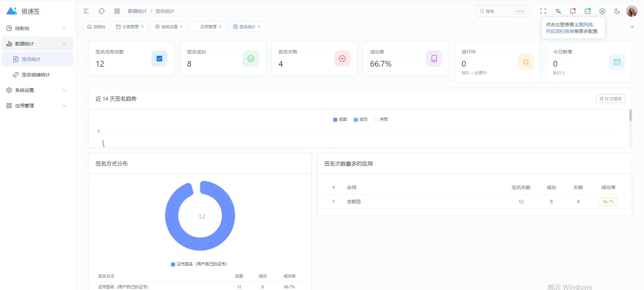Screen dimensions: 644x290
Task: Open notifications bell icon
Action: [573, 11]
